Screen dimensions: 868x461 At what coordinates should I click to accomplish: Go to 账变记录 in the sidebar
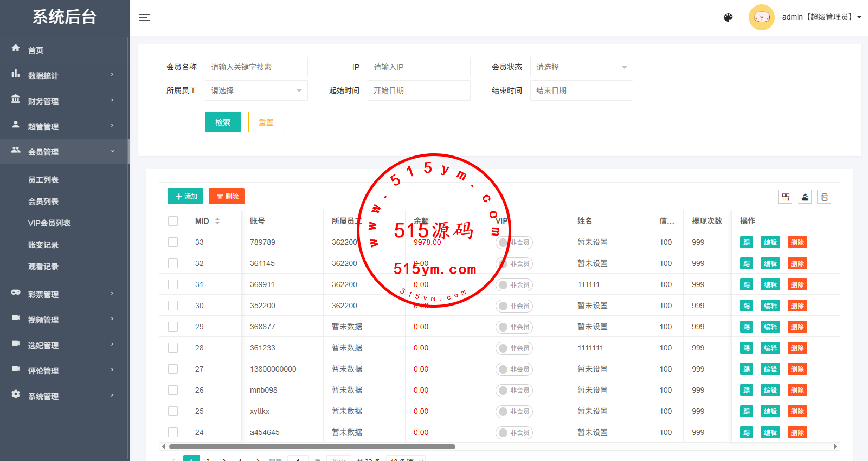point(43,245)
